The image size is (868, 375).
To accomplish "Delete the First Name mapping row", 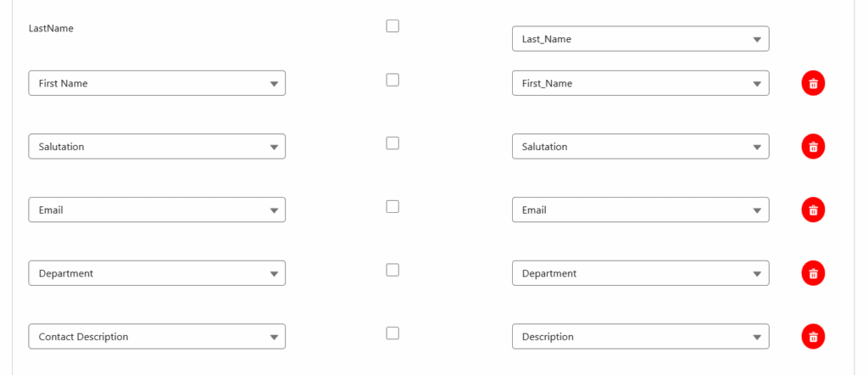I will point(813,83).
